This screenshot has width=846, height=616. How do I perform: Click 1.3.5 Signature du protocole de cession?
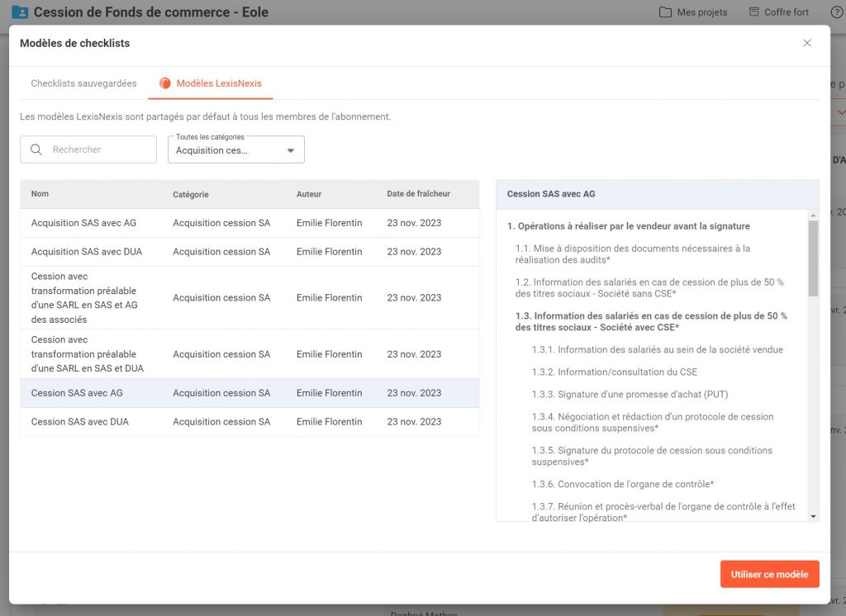point(652,457)
